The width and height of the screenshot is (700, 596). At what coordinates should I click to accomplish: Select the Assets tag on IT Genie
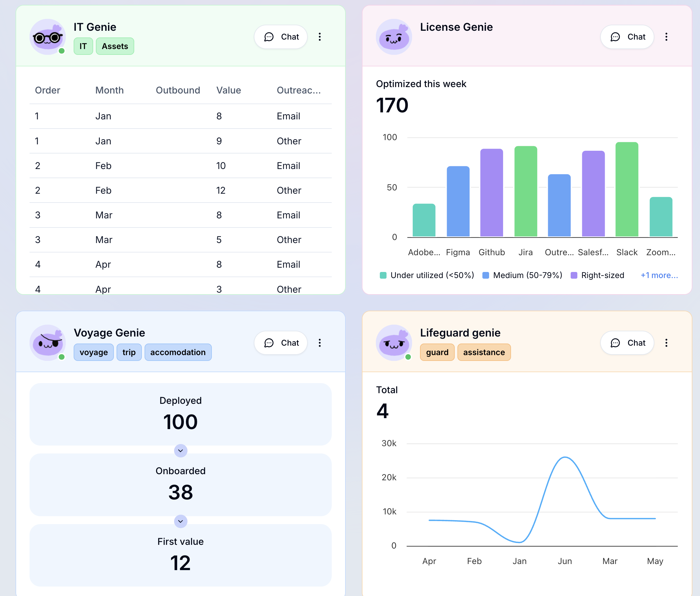[x=115, y=46]
